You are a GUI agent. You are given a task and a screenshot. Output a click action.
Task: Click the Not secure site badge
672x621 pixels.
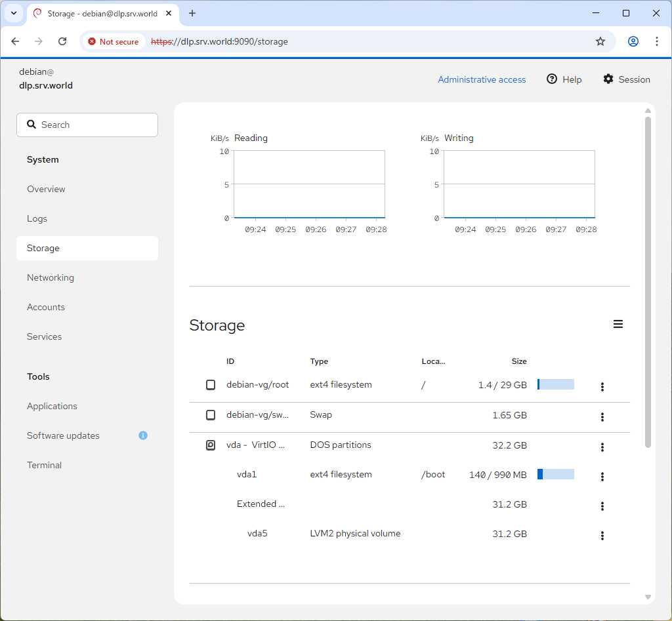(x=114, y=41)
